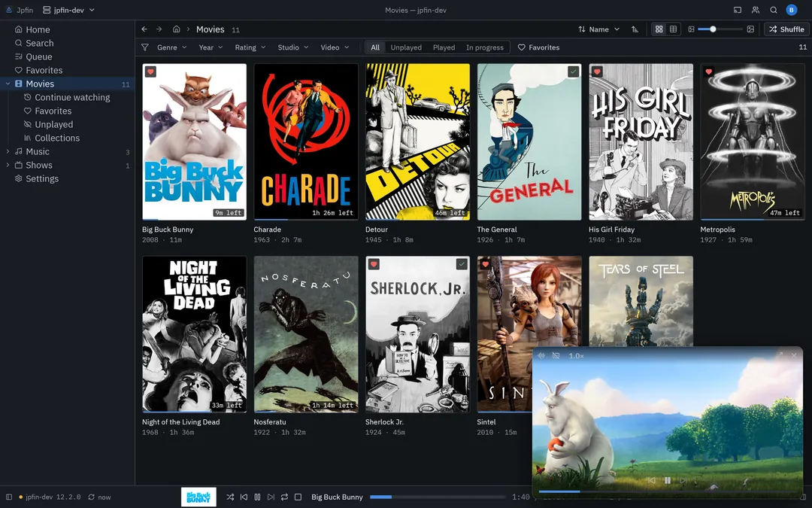The width and height of the screenshot is (812, 508).
Task: Open the Rating filter dropdown
Action: (250, 47)
